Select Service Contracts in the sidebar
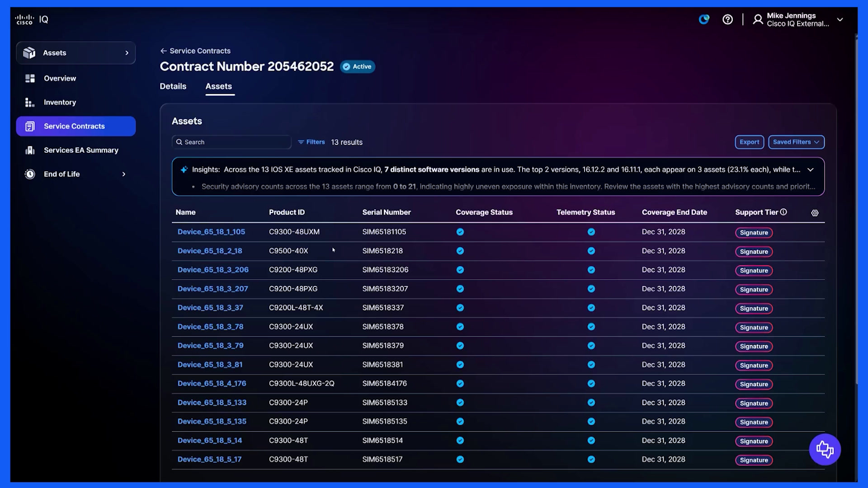The width and height of the screenshot is (868, 488). pyautogui.click(x=76, y=126)
